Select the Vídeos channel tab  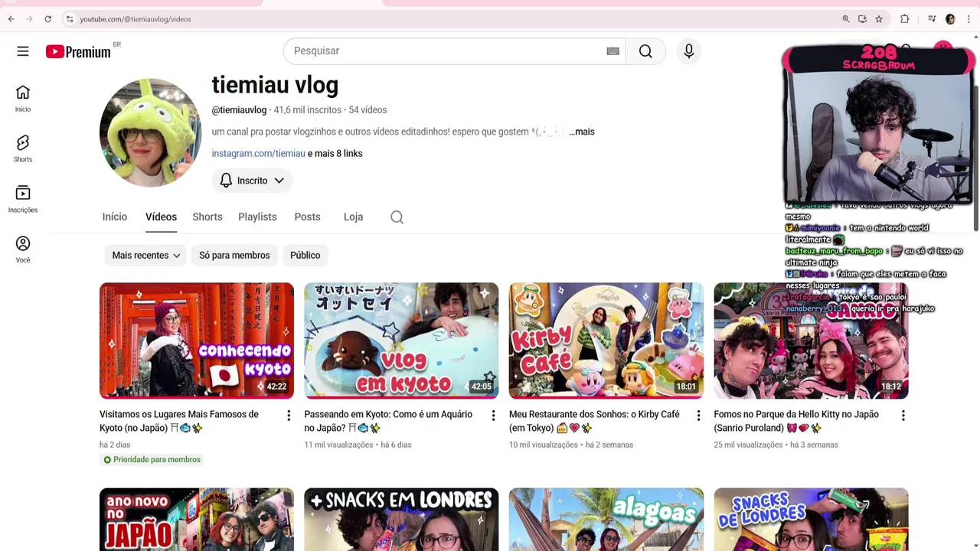pyautogui.click(x=161, y=217)
